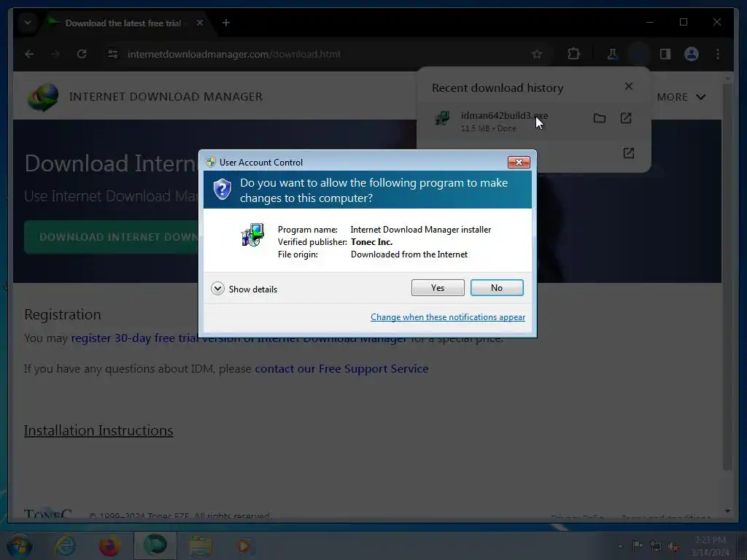Click the UAC shield question icon

[x=222, y=190]
